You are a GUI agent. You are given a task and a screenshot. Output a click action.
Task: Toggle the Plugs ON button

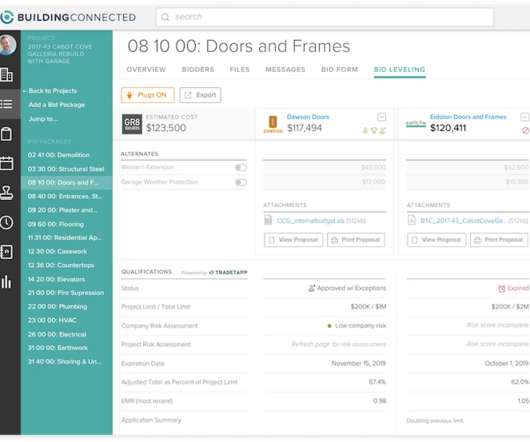(x=148, y=95)
